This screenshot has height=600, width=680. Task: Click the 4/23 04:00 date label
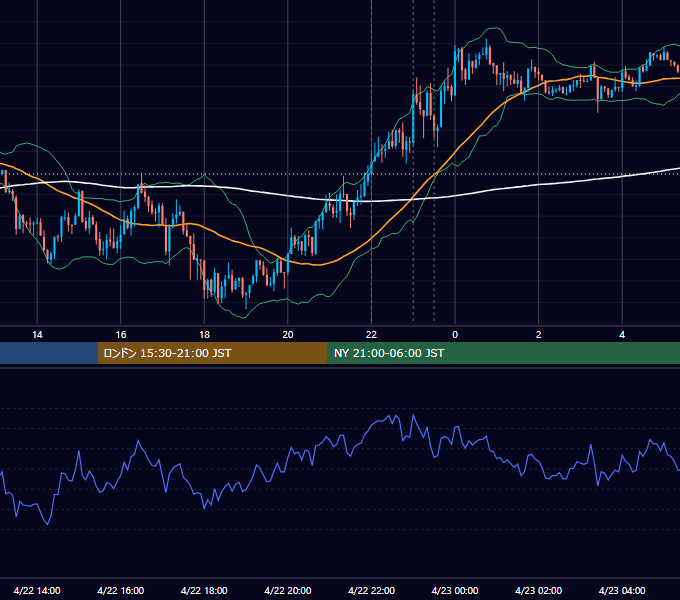[x=622, y=590]
